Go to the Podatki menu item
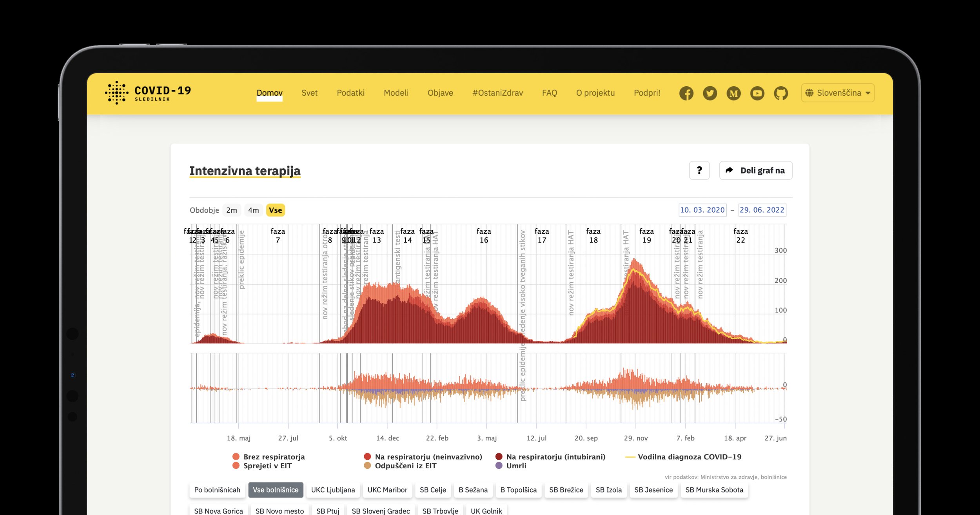The width and height of the screenshot is (980, 515). coord(350,93)
